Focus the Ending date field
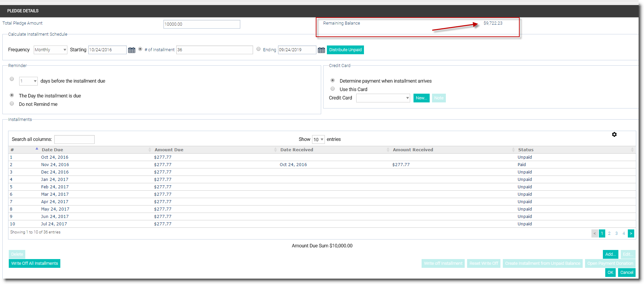 297,50
